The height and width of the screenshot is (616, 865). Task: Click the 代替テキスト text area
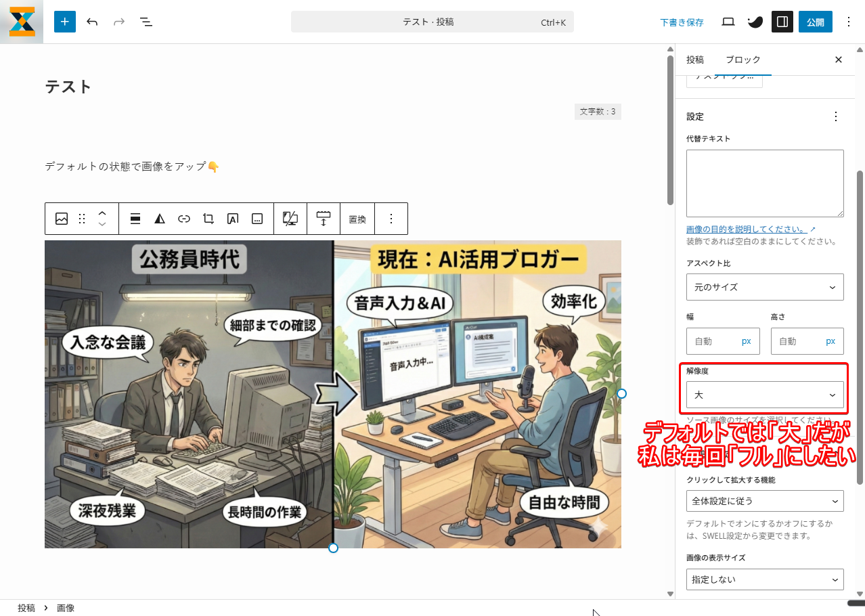tap(765, 183)
